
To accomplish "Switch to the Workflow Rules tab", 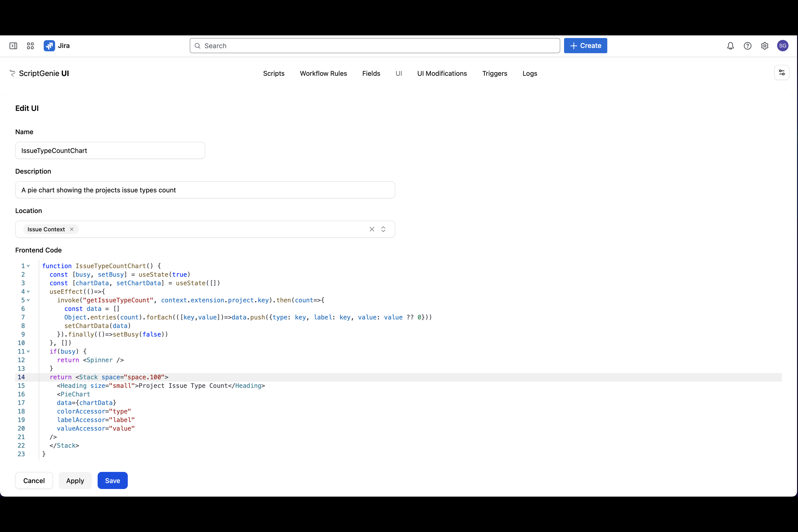I will [x=323, y=74].
